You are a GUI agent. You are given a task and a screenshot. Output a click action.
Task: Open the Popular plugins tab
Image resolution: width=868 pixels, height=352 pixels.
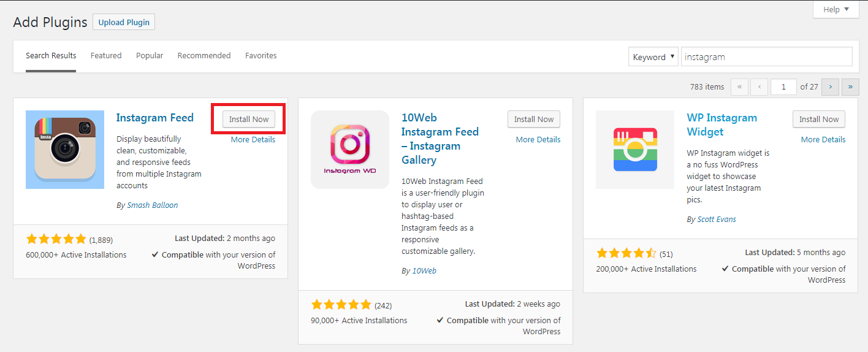(x=150, y=56)
